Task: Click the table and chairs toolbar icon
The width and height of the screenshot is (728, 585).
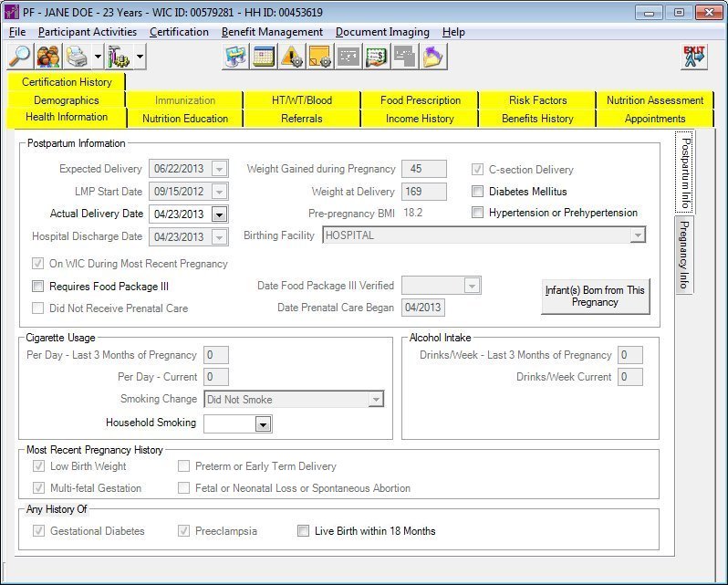Action: [235, 57]
